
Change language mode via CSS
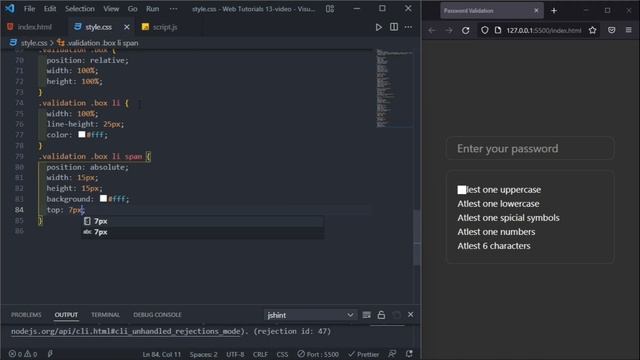(282, 354)
